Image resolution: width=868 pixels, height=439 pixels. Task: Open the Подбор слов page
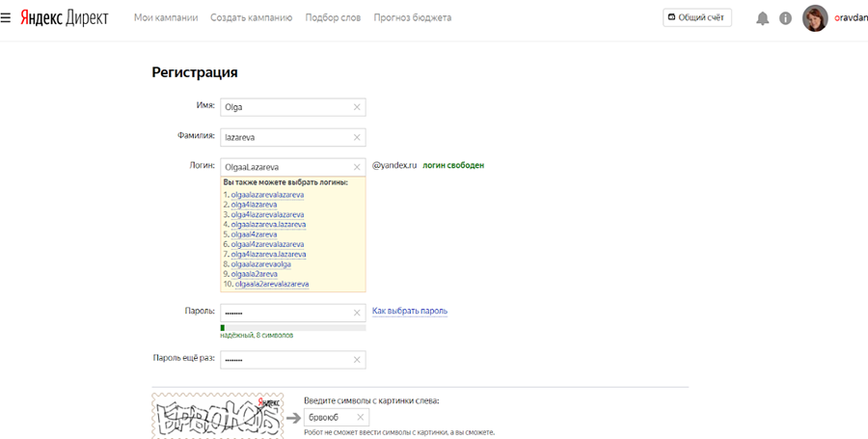(x=334, y=18)
